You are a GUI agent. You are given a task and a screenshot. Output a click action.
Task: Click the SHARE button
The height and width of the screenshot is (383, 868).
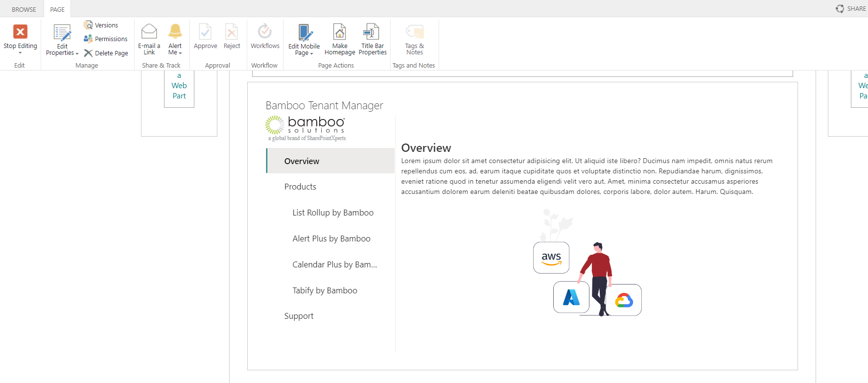point(851,8)
